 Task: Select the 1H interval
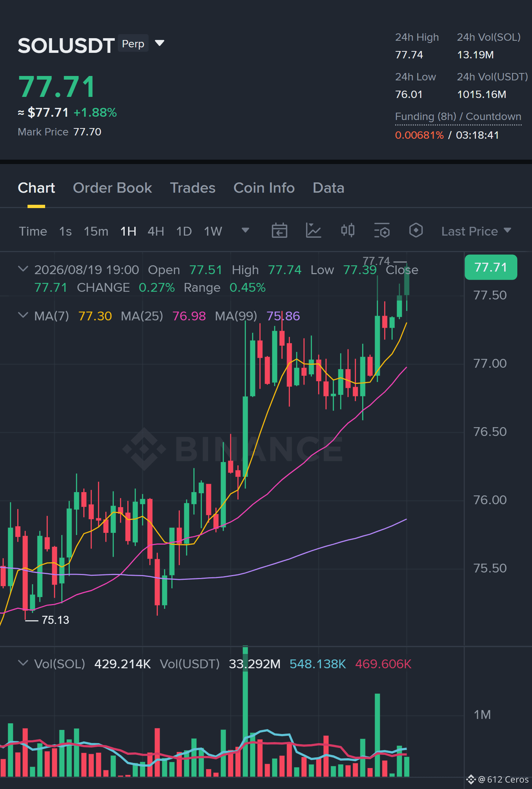tap(128, 231)
